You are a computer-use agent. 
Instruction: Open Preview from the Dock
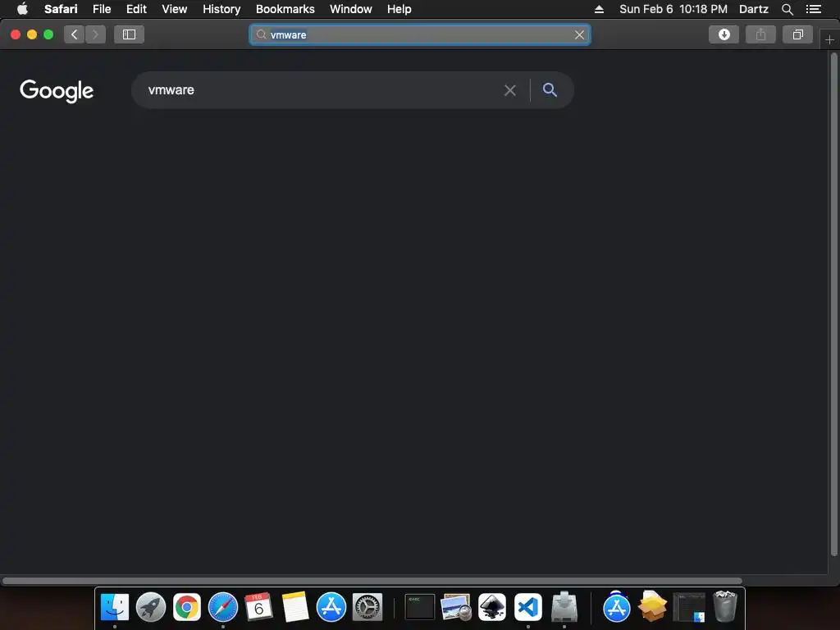point(456,607)
